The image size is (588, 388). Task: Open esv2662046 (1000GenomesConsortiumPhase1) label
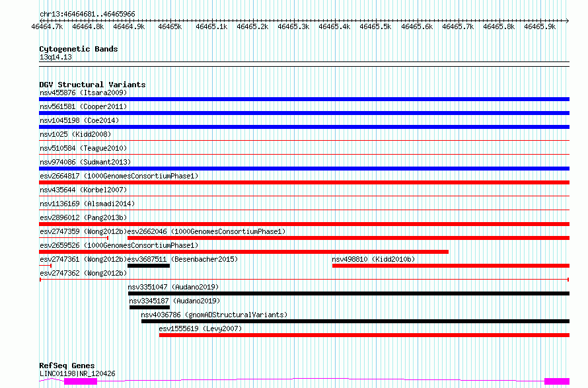pyautogui.click(x=206, y=231)
